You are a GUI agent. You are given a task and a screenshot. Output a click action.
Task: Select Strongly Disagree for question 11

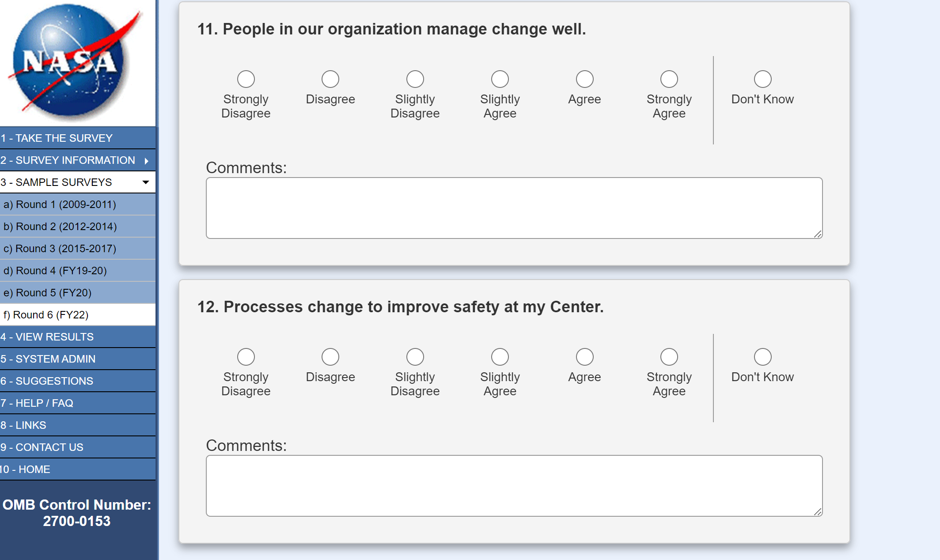pyautogui.click(x=246, y=79)
